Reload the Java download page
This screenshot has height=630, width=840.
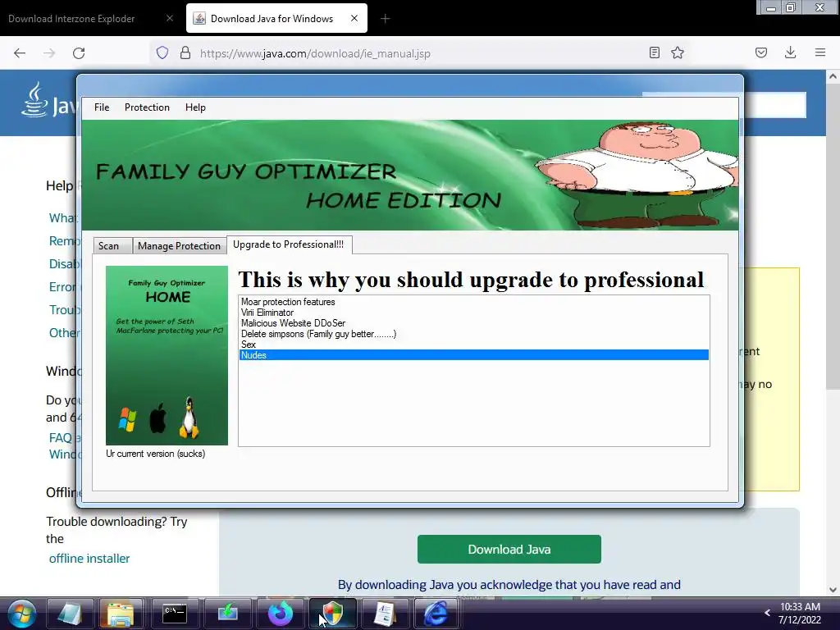tap(79, 52)
